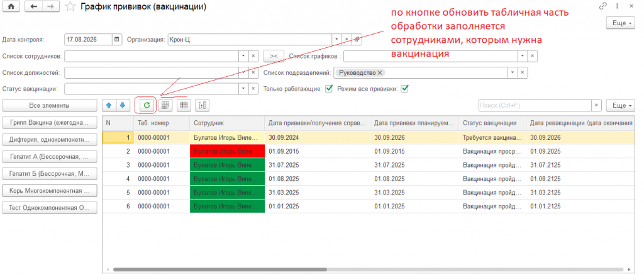Move row down with blue arrow
This screenshot has height=279, width=644.
(x=122, y=105)
